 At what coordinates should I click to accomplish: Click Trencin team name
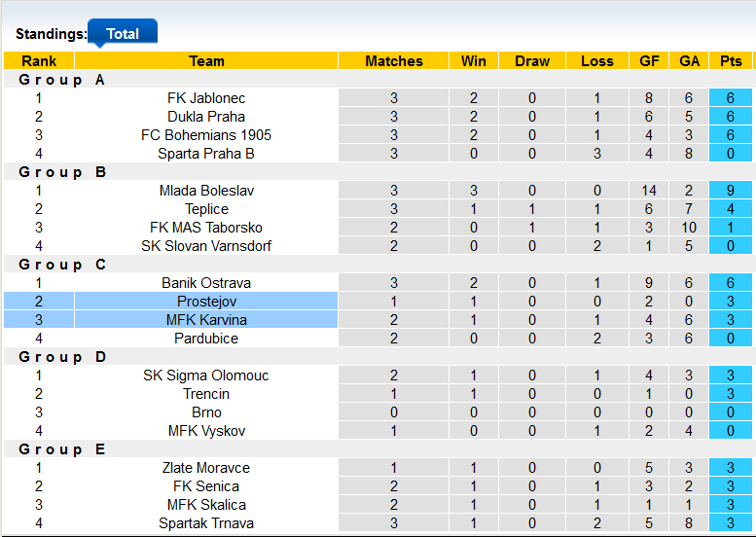pyautogui.click(x=206, y=394)
